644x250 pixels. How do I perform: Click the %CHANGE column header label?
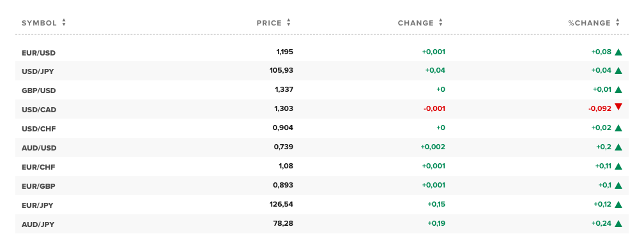point(589,23)
